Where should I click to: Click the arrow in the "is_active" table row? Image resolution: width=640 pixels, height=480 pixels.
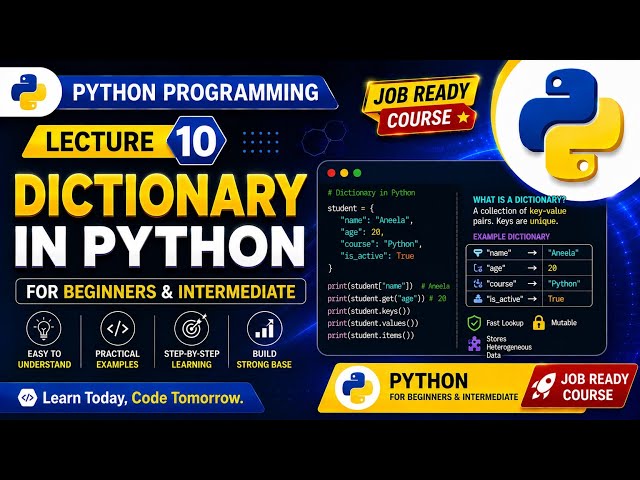click(x=532, y=299)
